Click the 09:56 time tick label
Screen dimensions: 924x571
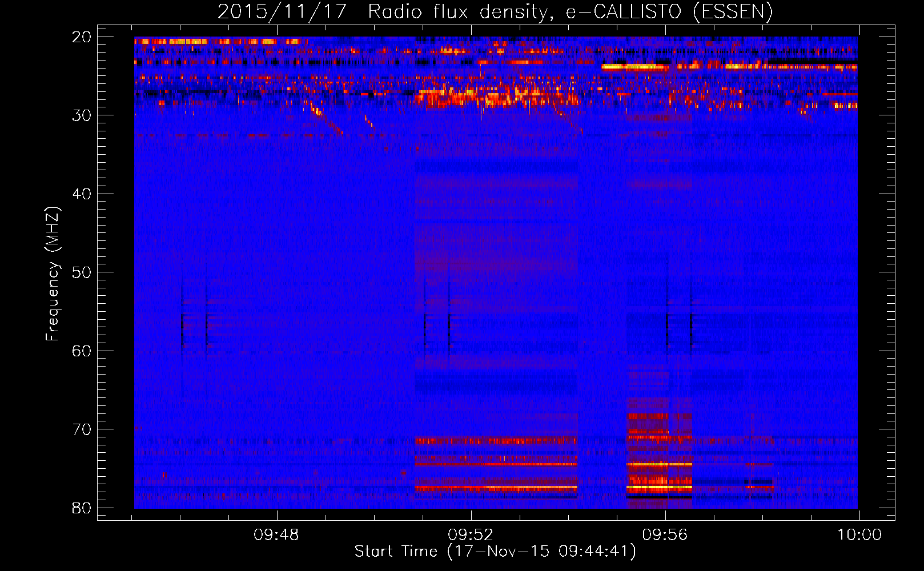coord(665,535)
